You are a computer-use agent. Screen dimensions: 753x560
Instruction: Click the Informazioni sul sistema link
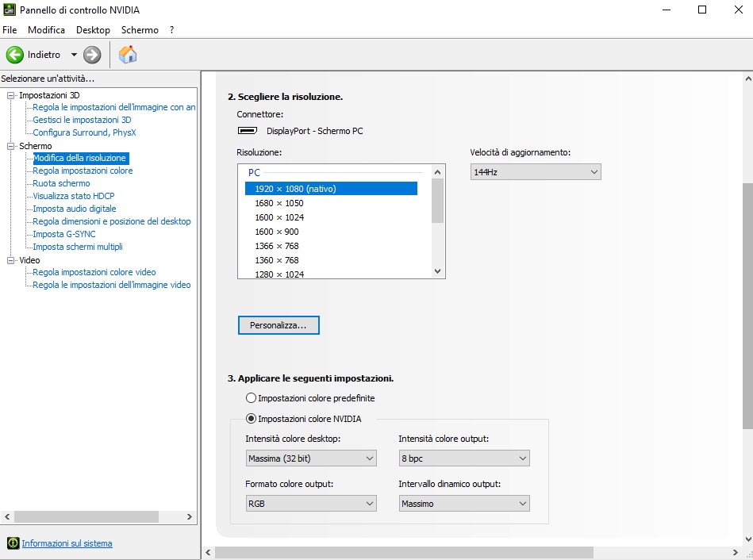coord(67,543)
